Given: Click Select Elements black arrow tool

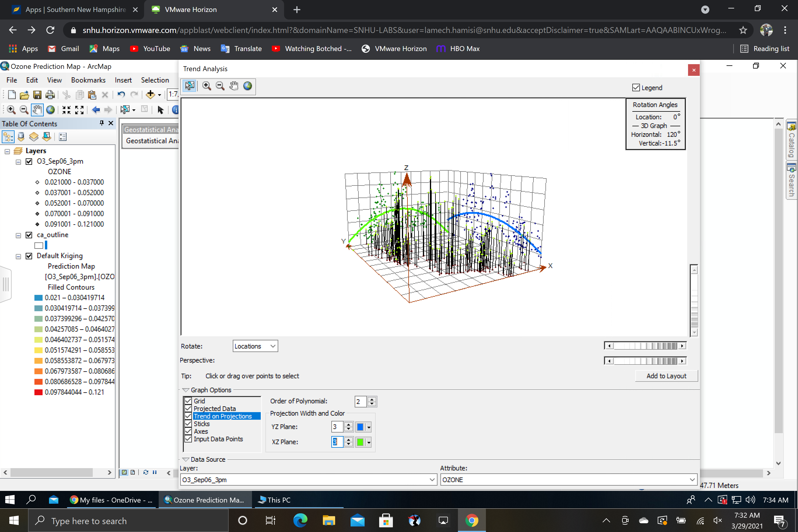Looking at the screenshot, I should pos(160,110).
